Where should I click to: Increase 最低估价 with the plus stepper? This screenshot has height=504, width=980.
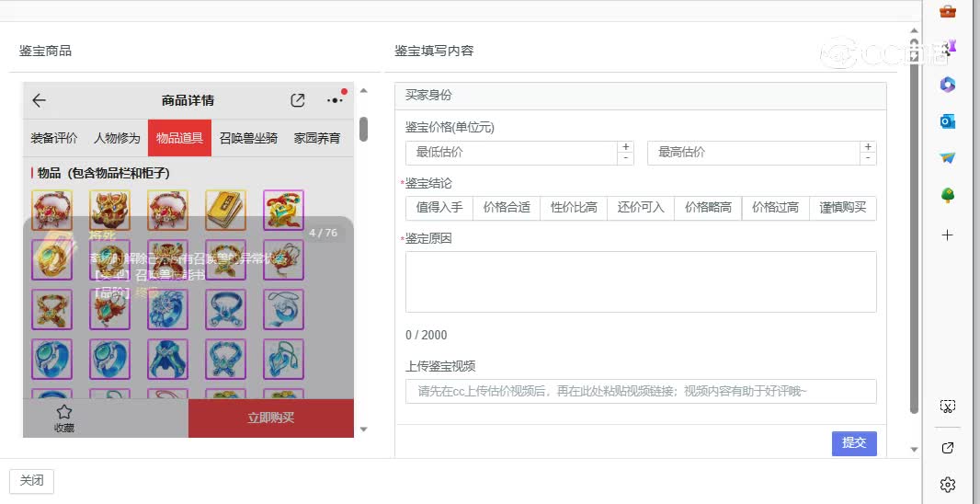pyautogui.click(x=626, y=147)
